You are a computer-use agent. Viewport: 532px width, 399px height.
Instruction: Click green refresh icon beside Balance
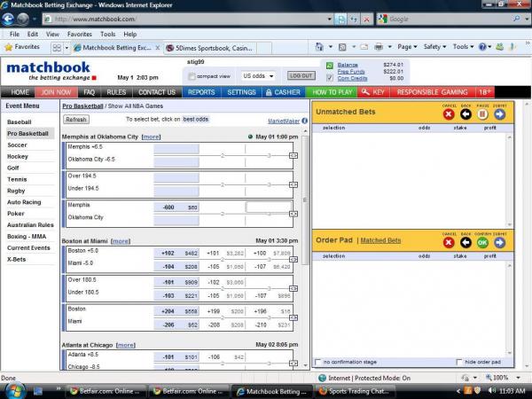tap(328, 65)
